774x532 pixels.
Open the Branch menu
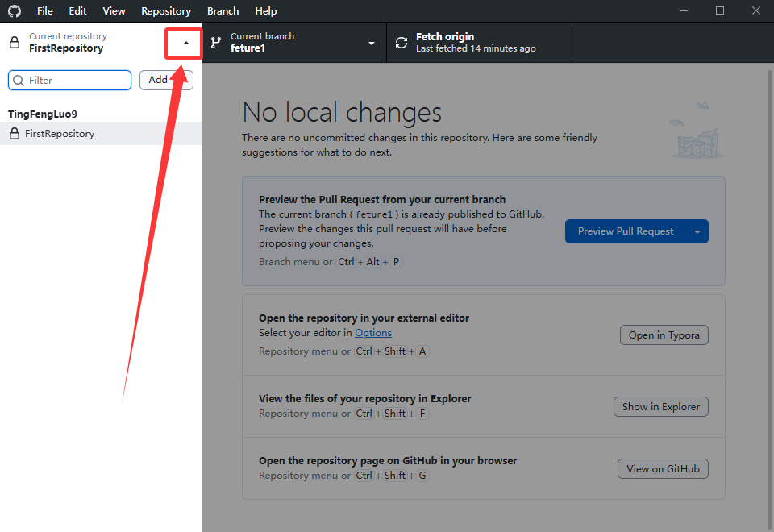(223, 11)
